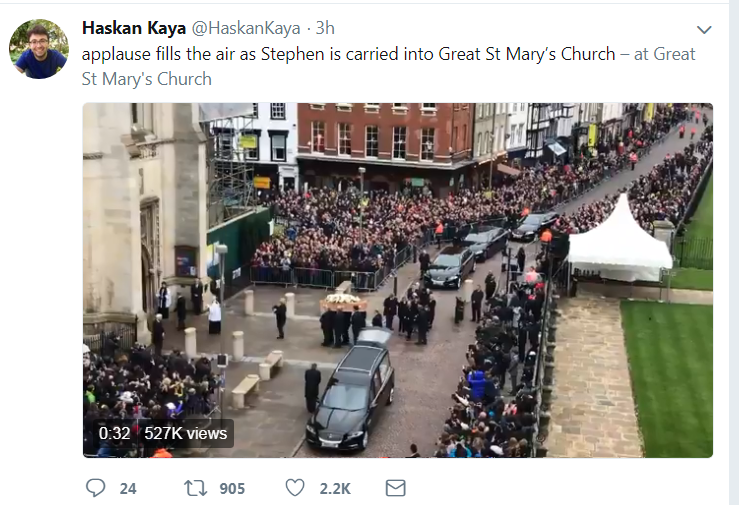This screenshot has height=505, width=739.
Task: View the 2.2K likes count
Action: tap(335, 488)
